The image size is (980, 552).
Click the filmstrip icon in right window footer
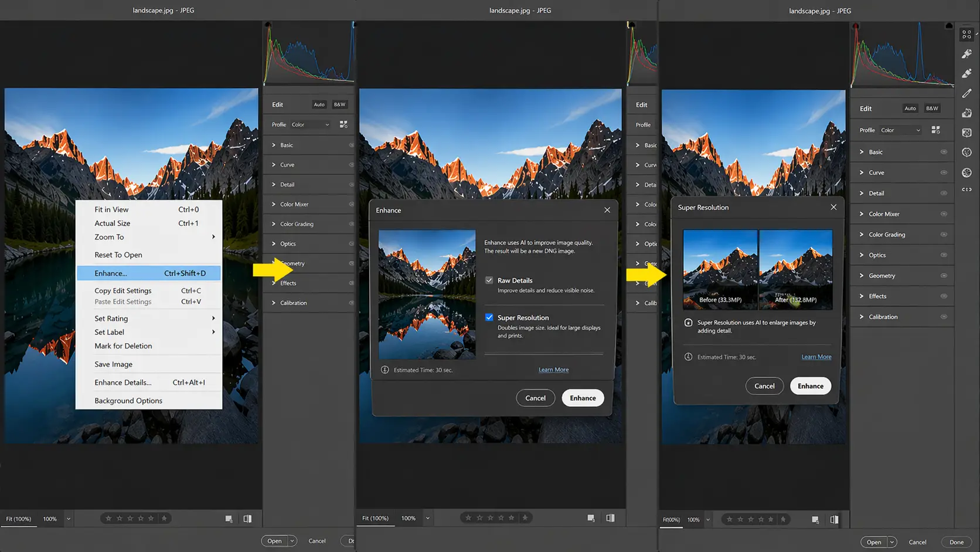815,519
